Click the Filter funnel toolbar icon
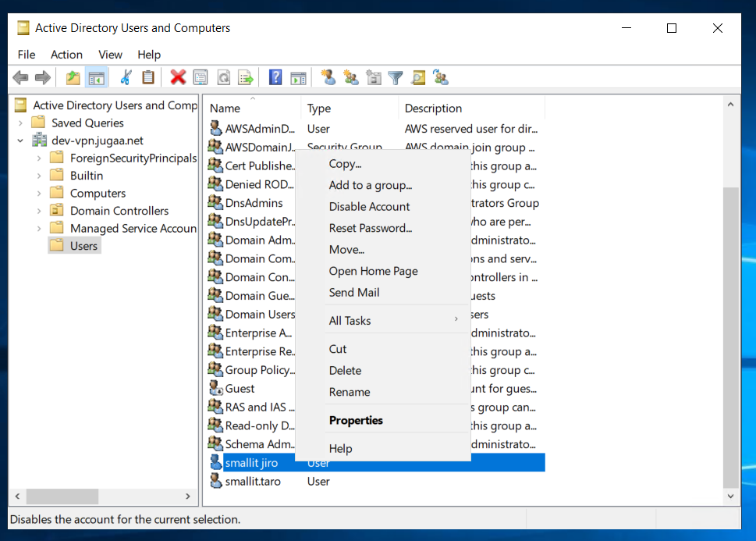Screen dimensions: 756x541 click(396, 77)
